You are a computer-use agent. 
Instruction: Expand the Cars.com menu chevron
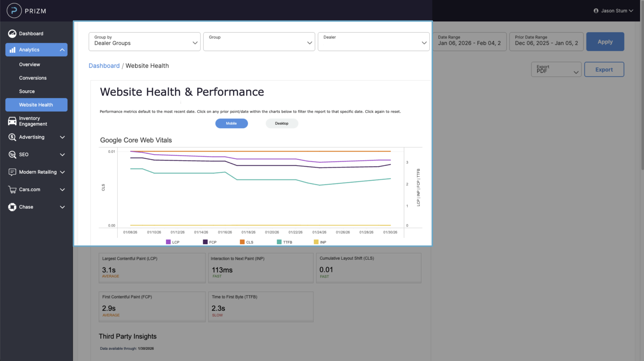(62, 189)
